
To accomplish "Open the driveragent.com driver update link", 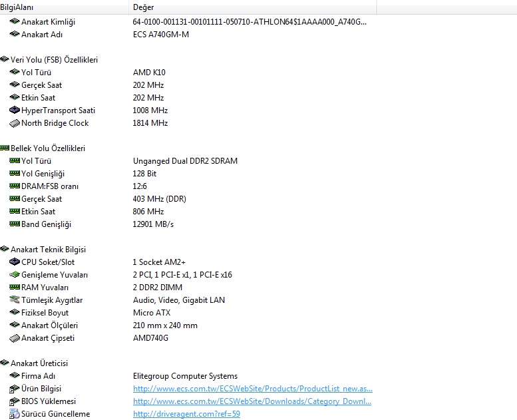I will pos(186,414).
